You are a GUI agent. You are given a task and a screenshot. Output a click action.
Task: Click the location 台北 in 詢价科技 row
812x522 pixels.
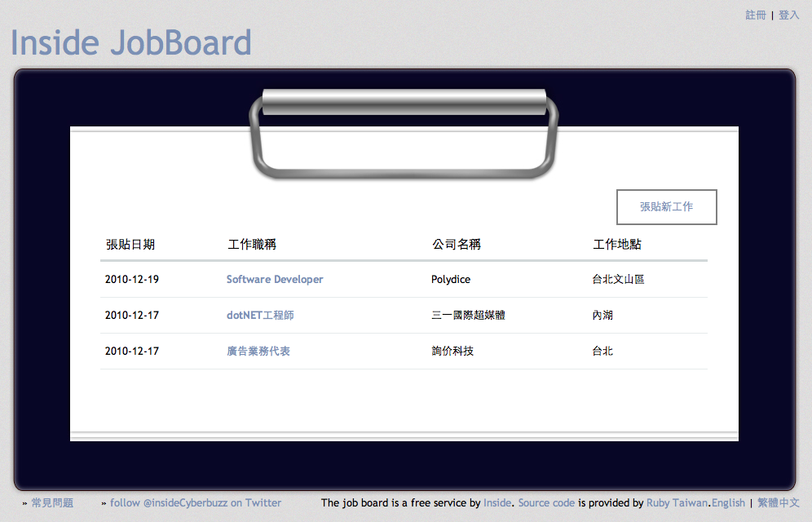point(602,351)
